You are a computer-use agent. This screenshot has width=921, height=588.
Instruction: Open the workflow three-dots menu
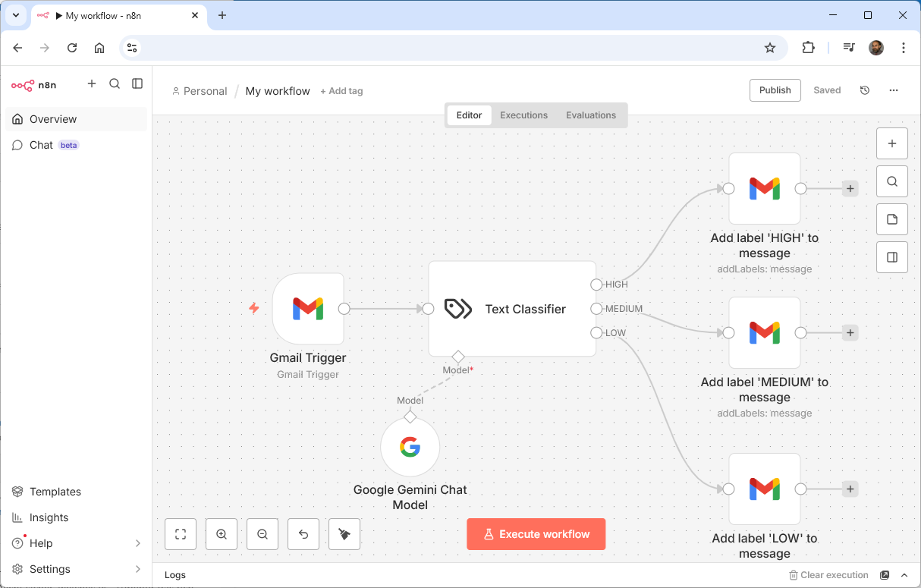click(x=894, y=90)
